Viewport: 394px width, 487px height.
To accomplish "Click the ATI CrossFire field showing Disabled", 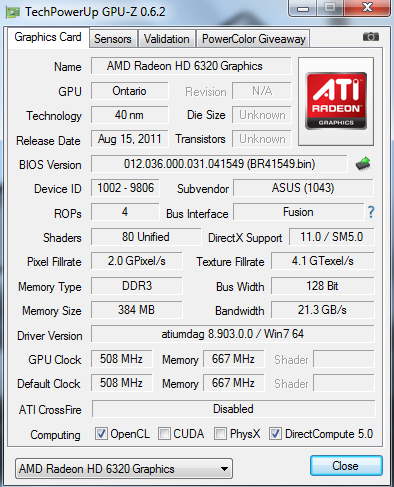I will point(233,409).
